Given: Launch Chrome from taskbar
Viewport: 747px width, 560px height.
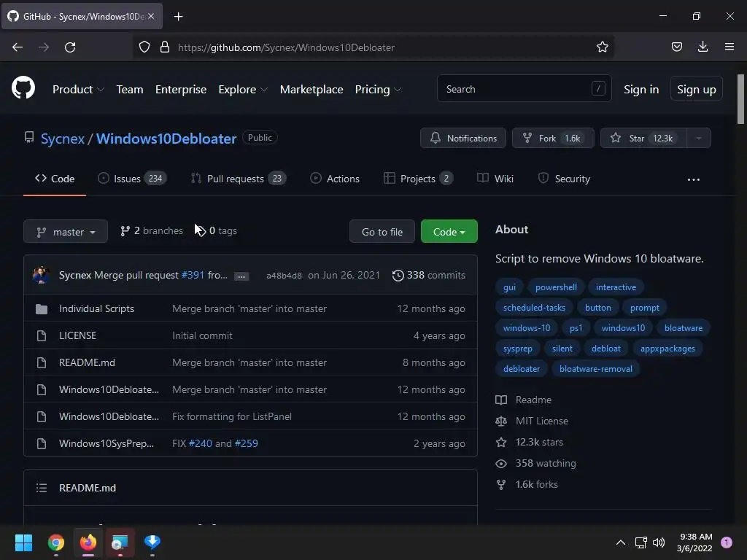Looking at the screenshot, I should [x=56, y=542].
